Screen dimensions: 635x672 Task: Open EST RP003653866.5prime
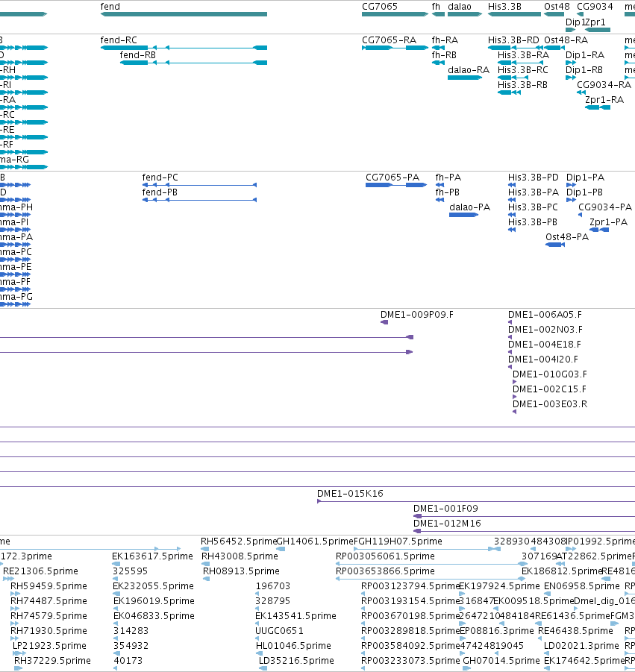431,579
